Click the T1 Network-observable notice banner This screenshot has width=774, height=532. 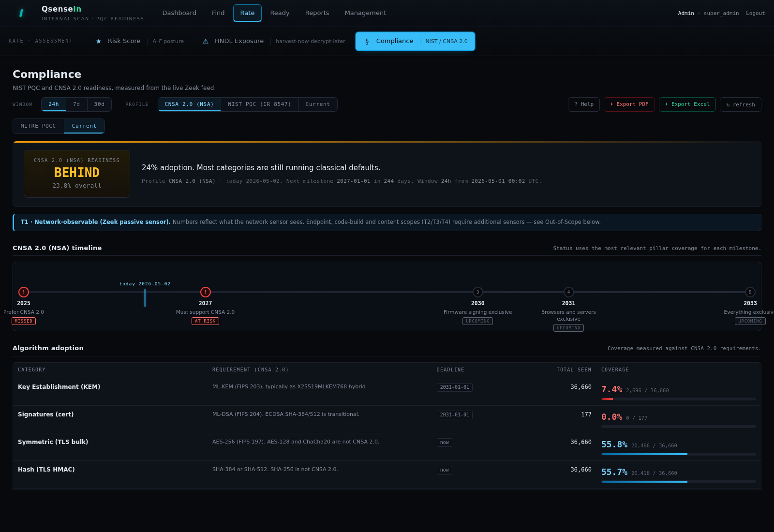click(x=387, y=222)
